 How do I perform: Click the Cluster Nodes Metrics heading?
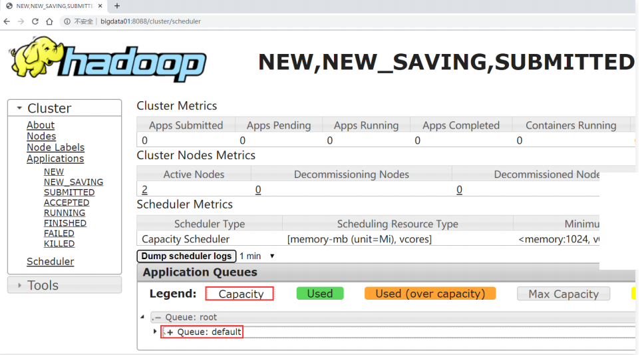tap(196, 155)
